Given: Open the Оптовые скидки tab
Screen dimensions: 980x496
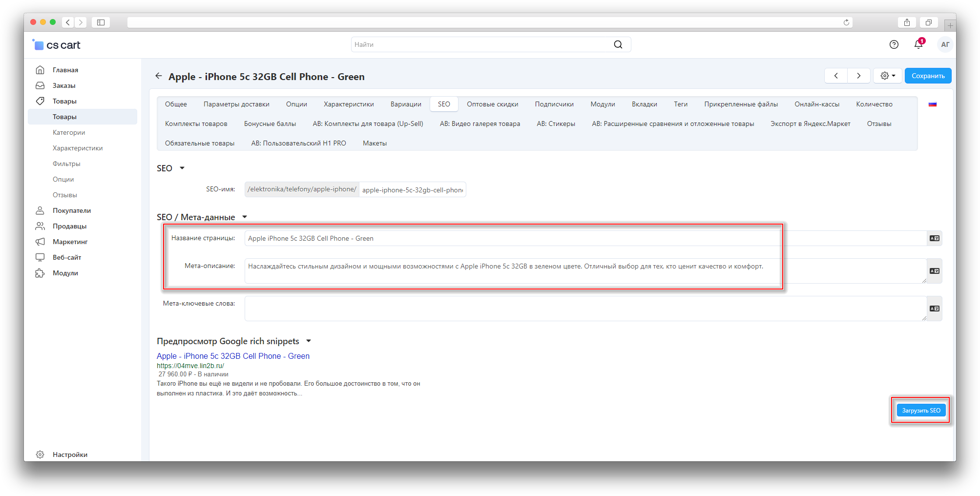Looking at the screenshot, I should tap(492, 104).
